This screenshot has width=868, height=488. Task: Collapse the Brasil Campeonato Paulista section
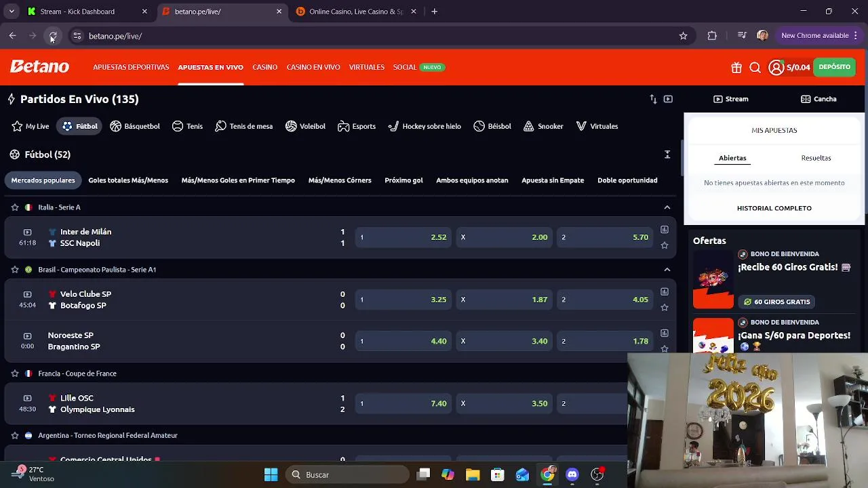coord(667,270)
